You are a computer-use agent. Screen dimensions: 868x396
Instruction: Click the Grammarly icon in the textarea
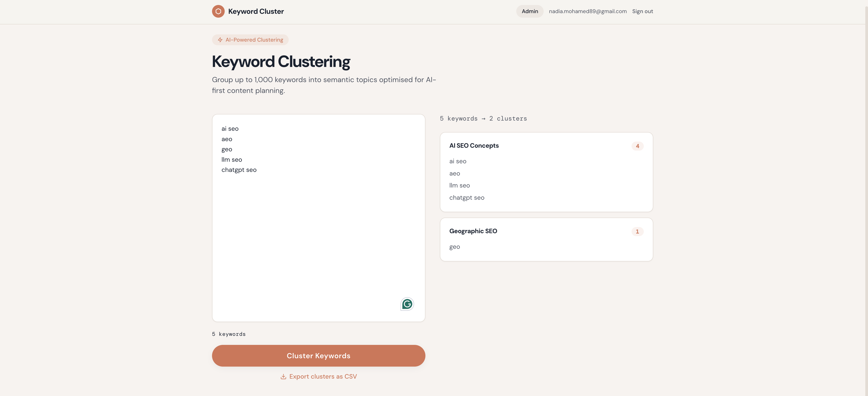(x=407, y=304)
